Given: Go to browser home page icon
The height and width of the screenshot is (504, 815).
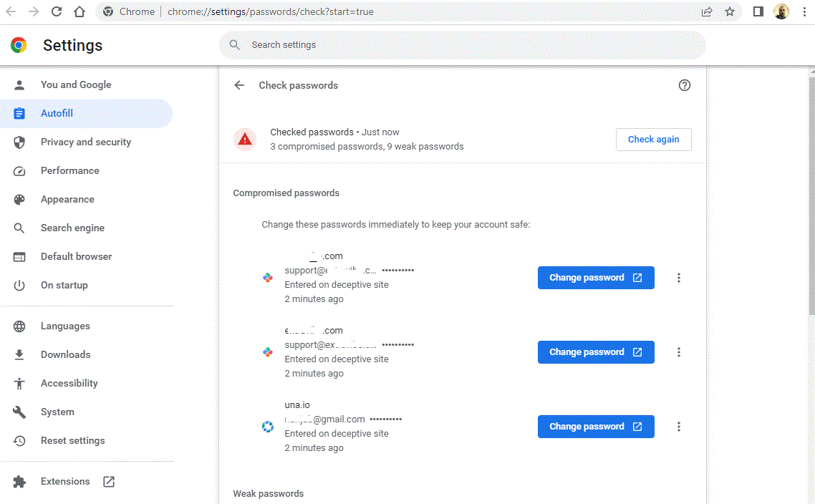Looking at the screenshot, I should [79, 11].
